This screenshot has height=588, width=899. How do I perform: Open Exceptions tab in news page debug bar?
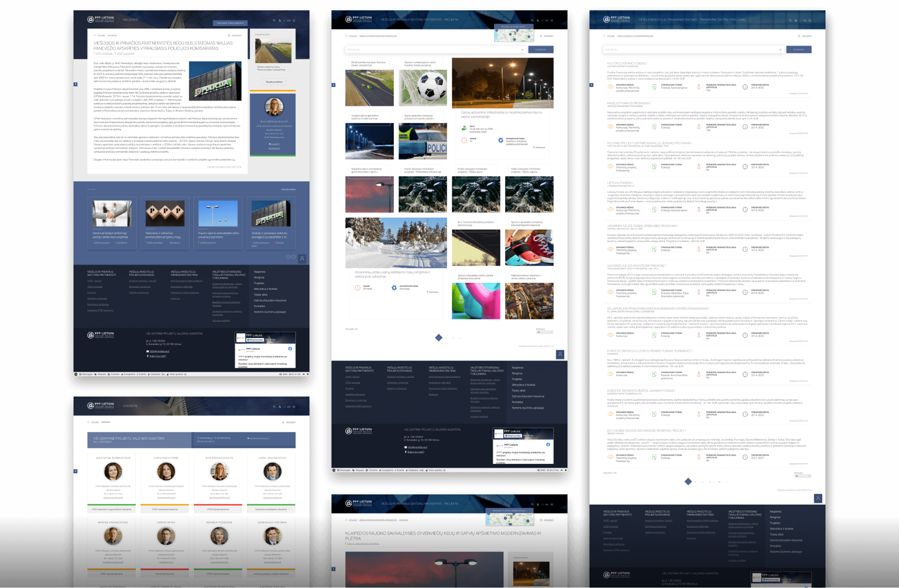(129, 374)
